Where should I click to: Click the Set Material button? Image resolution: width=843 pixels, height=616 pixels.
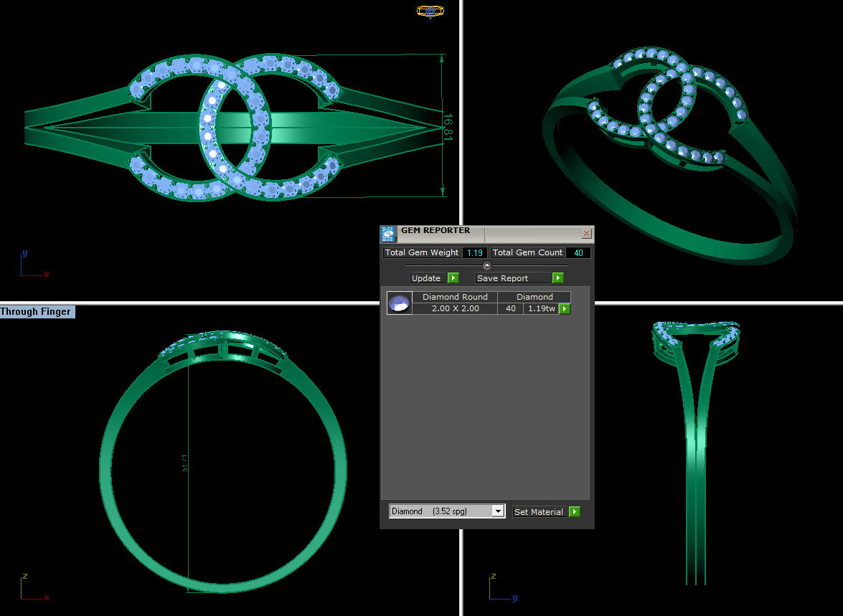(539, 512)
